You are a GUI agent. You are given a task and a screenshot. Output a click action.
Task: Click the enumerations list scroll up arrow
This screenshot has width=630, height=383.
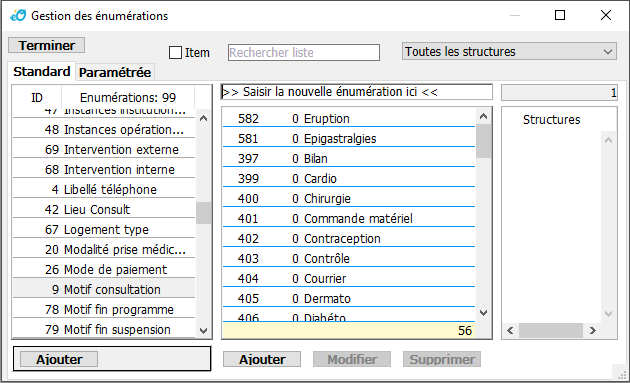point(203,118)
